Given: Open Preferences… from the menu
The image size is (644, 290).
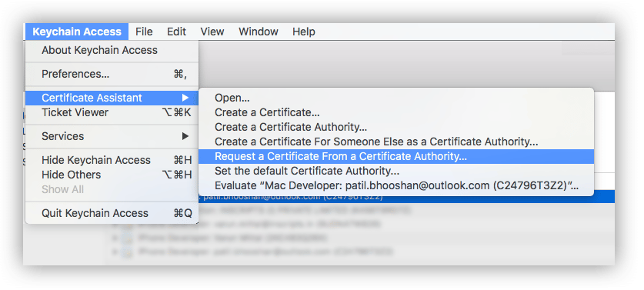Looking at the screenshot, I should coord(112,75).
